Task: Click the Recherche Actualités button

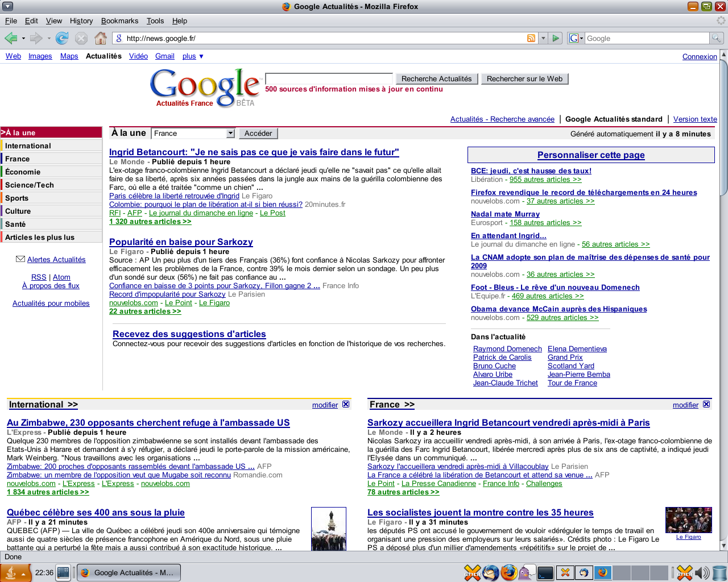Action: (437, 78)
